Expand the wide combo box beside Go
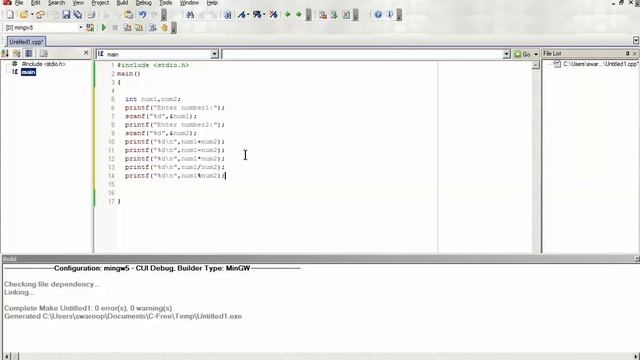The height and width of the screenshot is (360, 640). point(507,54)
